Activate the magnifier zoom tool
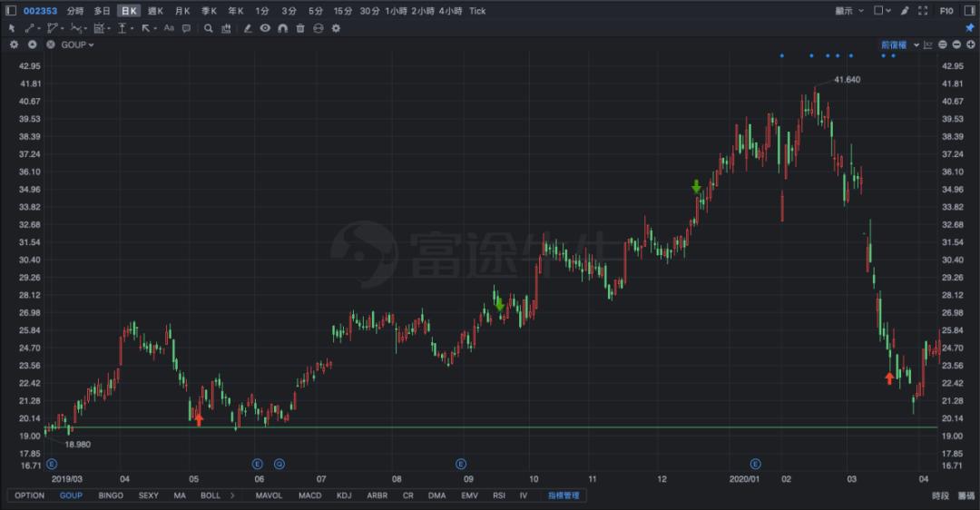The height and width of the screenshot is (510, 980). click(x=209, y=28)
